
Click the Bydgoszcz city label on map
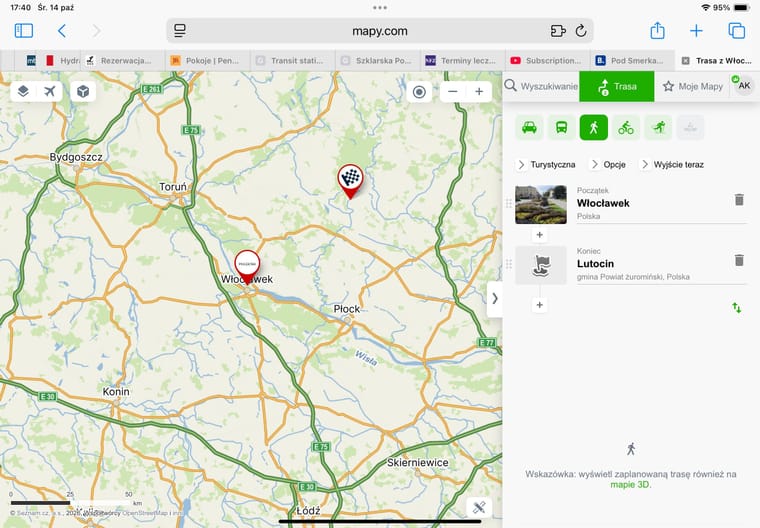coord(76,157)
